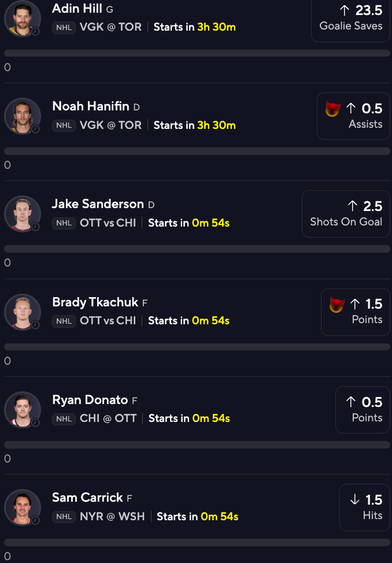392x563 pixels.
Task: Open Brady Tkachuk's player photo
Action: pyautogui.click(x=23, y=312)
